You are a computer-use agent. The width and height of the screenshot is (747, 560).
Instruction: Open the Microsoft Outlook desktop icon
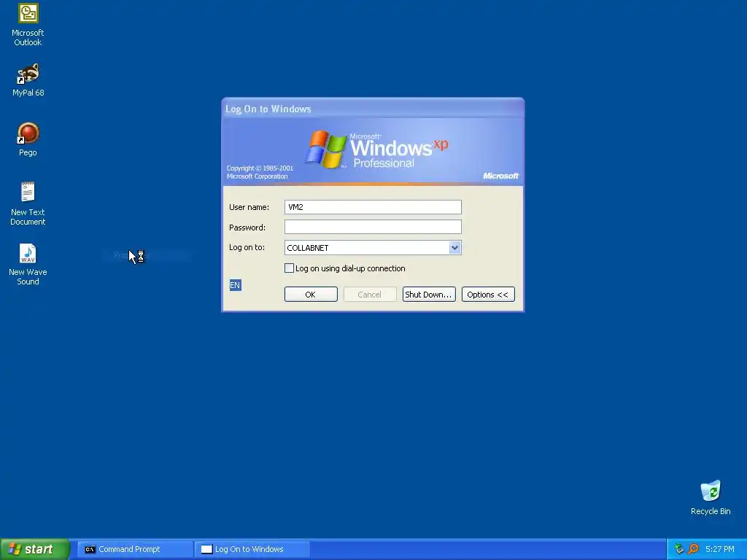[28, 25]
